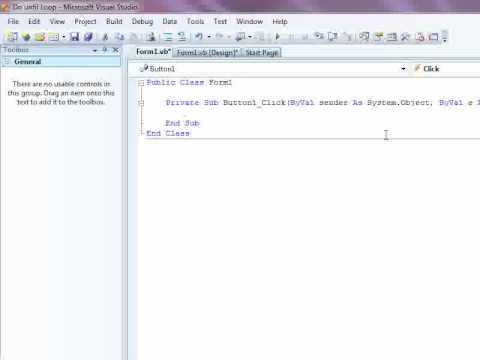Close the Toolbox panel
The height and width of the screenshot is (360, 480).
click(x=116, y=50)
